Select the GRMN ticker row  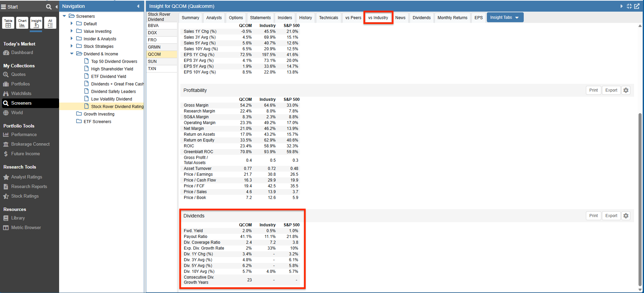point(162,47)
